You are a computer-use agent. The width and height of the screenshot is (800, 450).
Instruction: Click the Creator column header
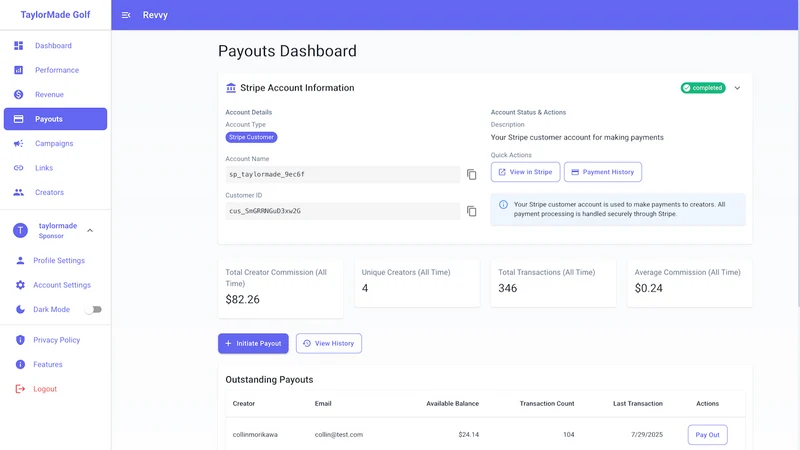[x=243, y=404]
